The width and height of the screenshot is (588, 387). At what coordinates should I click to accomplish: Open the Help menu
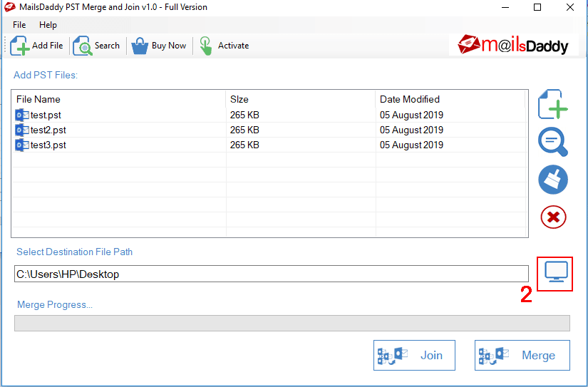[48, 25]
